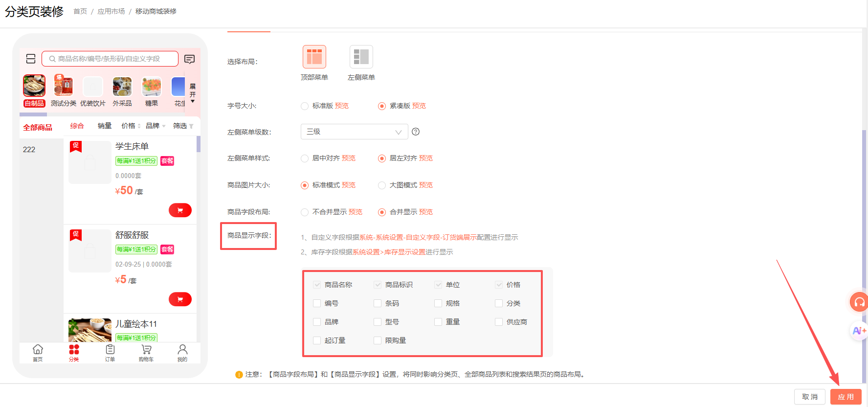Switch to the 综合 sort tab
This screenshot has width=868, height=407.
[x=77, y=126]
